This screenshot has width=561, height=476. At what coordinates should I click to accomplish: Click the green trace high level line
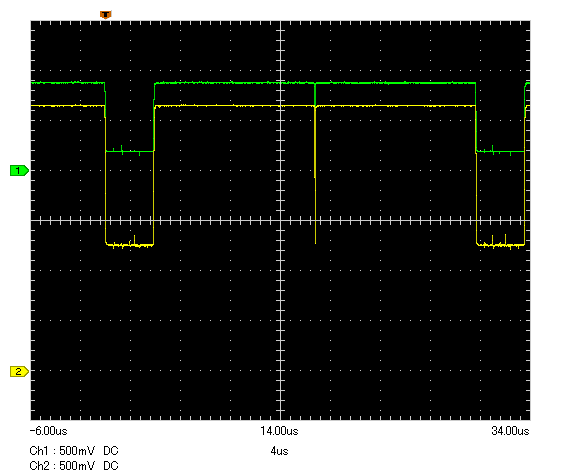click(x=234, y=83)
